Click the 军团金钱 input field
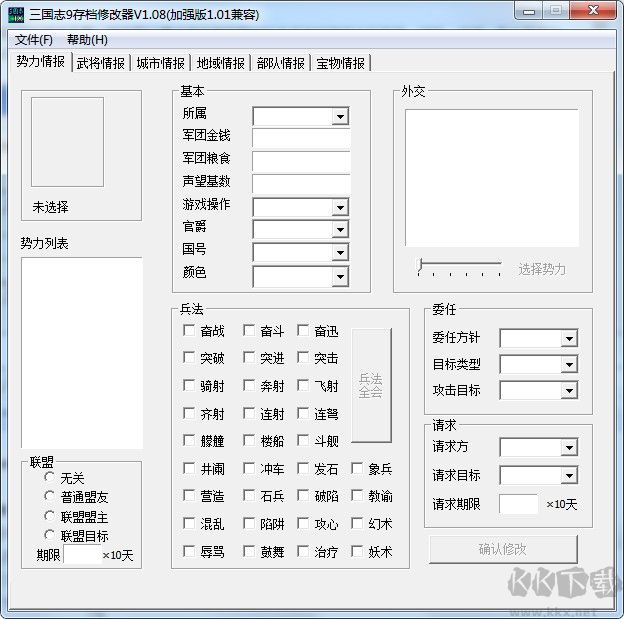624x619 pixels. (x=301, y=138)
